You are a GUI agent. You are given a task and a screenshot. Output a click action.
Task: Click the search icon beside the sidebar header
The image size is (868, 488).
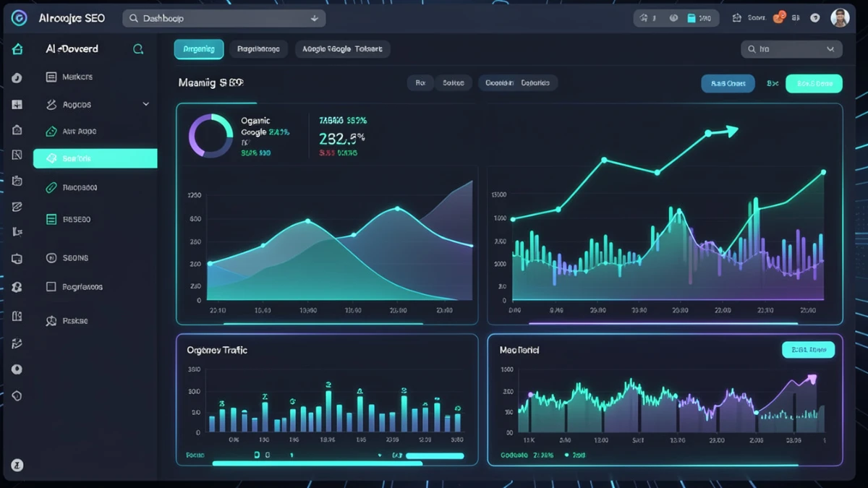pyautogui.click(x=138, y=49)
